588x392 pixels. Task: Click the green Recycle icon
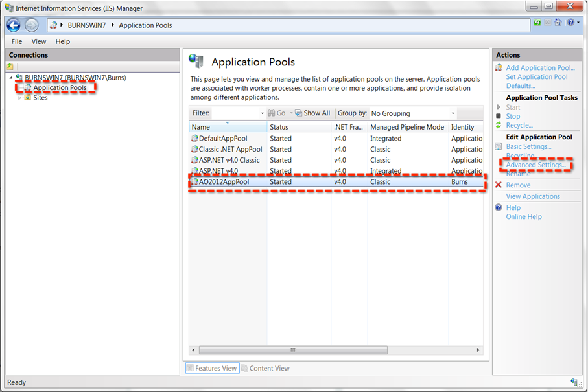click(499, 125)
